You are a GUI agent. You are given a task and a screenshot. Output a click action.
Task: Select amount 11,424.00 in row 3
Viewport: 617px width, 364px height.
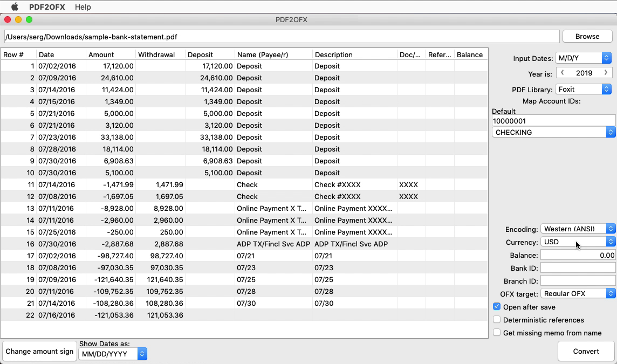click(x=111, y=90)
